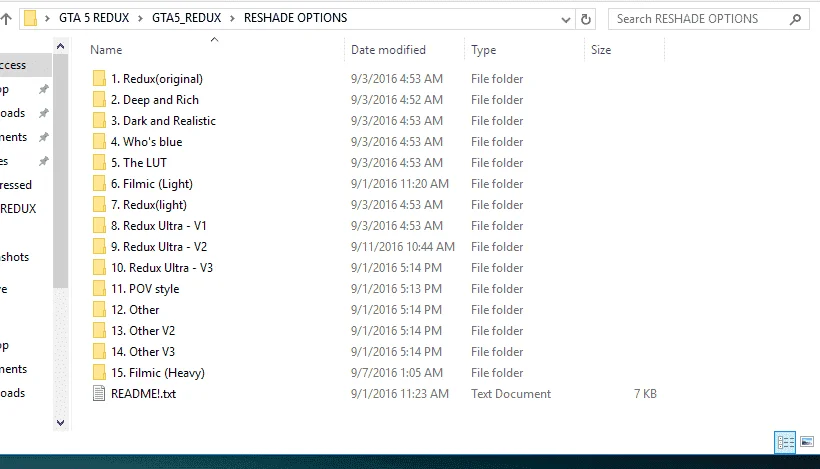Sort by Size column header
Screen dimensions: 820x469
[x=601, y=50]
